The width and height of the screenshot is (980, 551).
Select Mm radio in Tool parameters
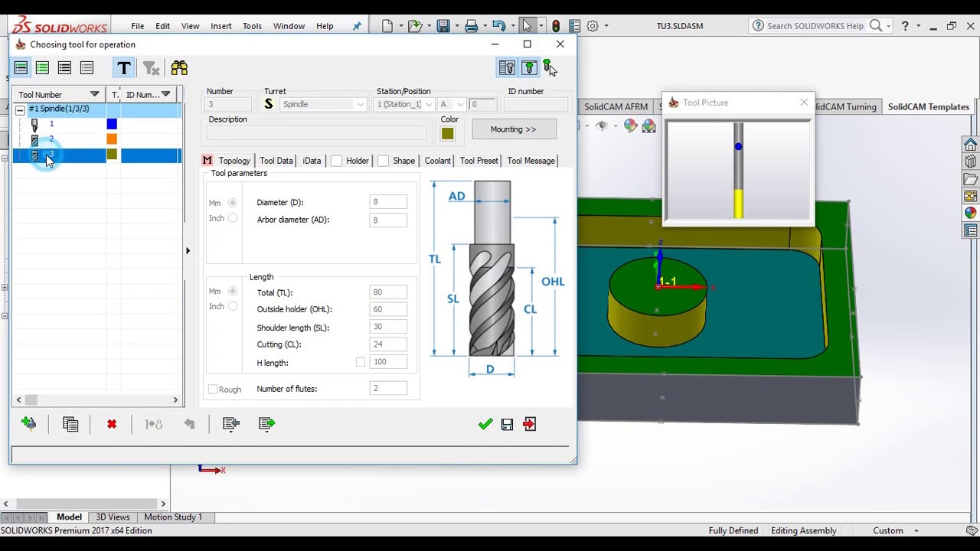click(x=233, y=203)
